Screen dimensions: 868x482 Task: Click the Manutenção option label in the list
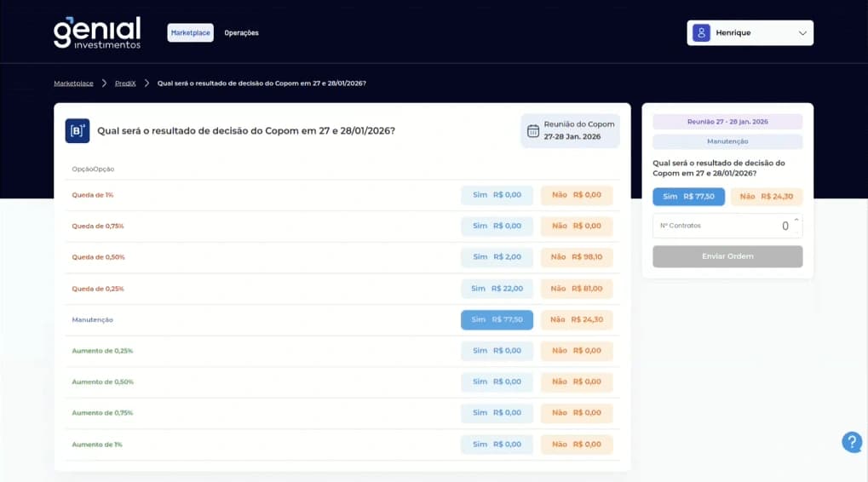(x=93, y=320)
